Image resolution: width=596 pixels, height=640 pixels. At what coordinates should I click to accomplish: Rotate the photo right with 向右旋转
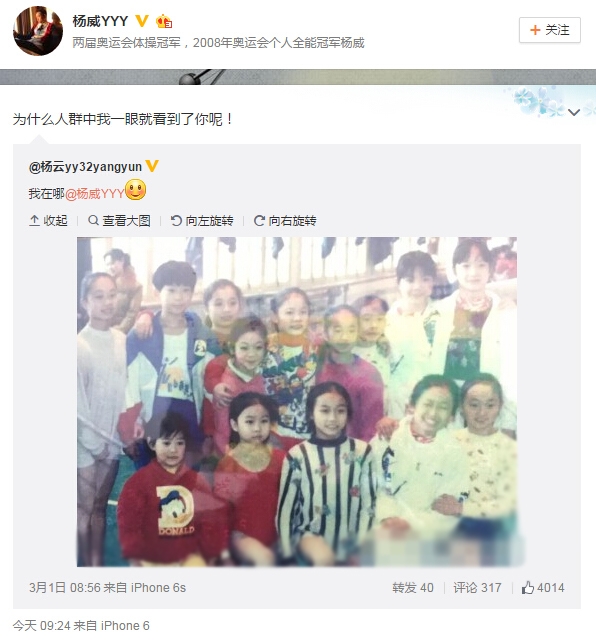click(x=285, y=221)
